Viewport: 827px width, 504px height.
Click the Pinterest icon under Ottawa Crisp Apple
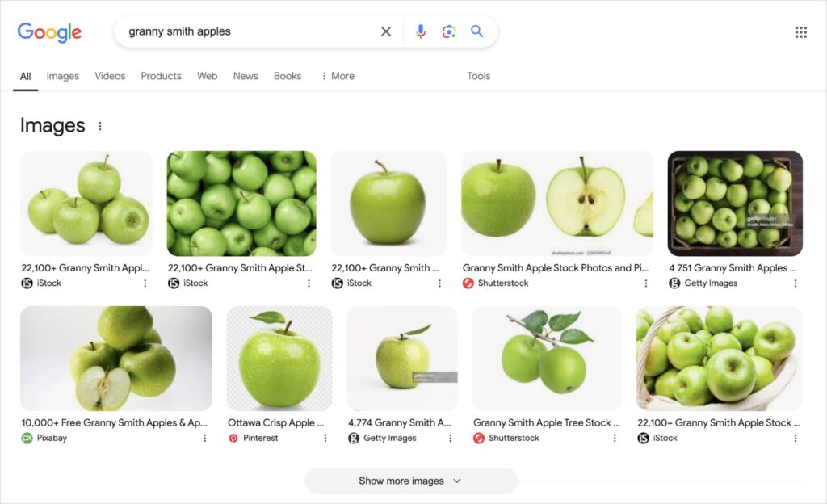pyautogui.click(x=235, y=438)
